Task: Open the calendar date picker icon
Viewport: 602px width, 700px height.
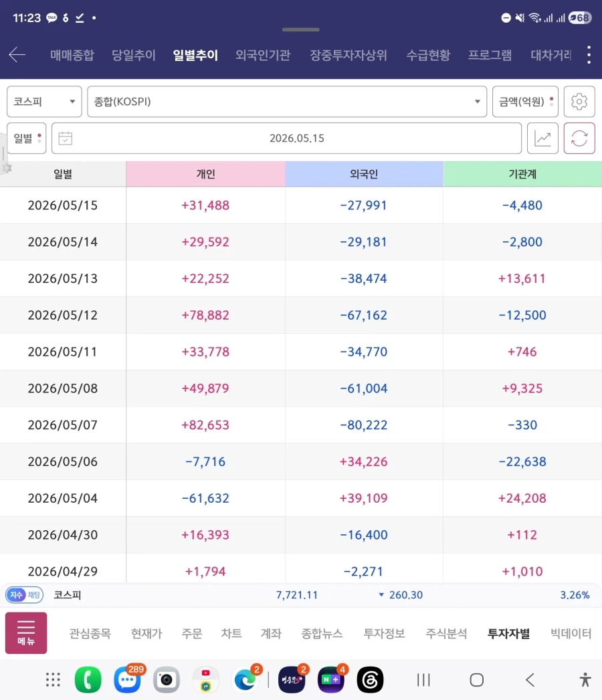Action: (65, 138)
